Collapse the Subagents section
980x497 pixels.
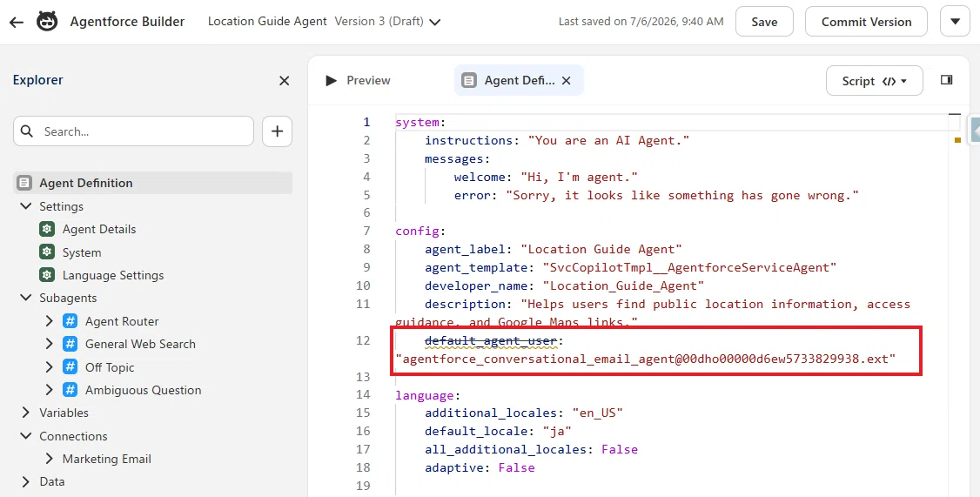click(x=25, y=298)
